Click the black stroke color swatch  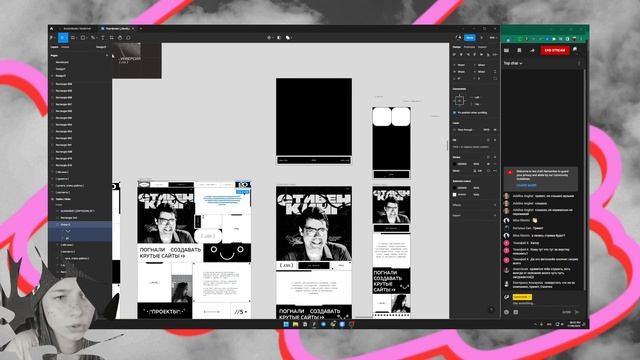click(455, 164)
